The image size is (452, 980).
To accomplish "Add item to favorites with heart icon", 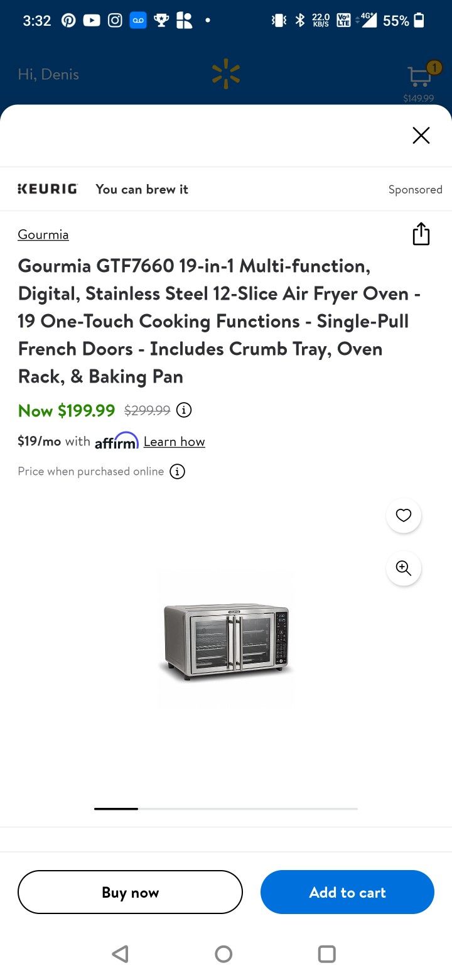I will 403,515.
